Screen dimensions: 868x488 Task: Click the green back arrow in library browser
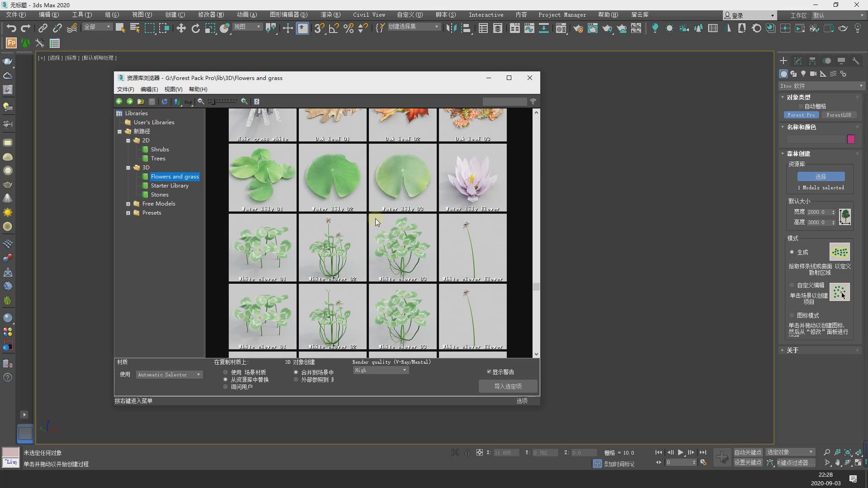(x=119, y=102)
